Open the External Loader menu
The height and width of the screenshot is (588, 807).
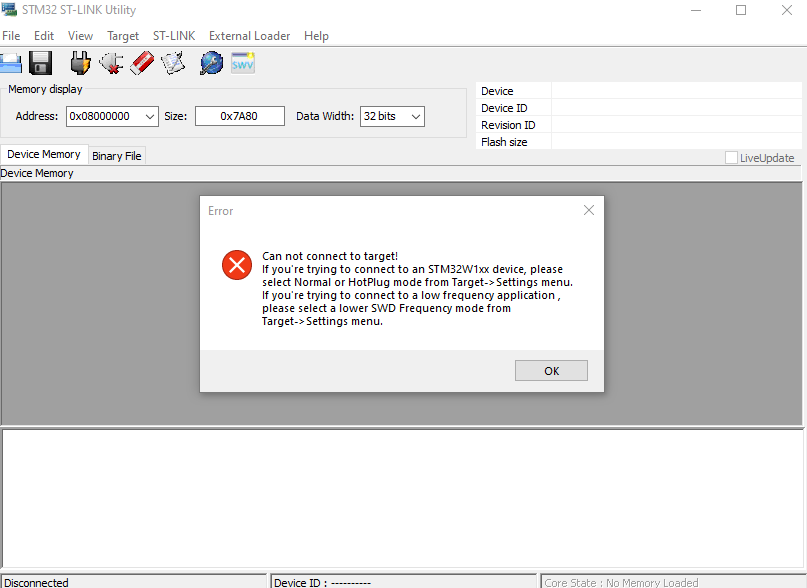pyautogui.click(x=249, y=36)
